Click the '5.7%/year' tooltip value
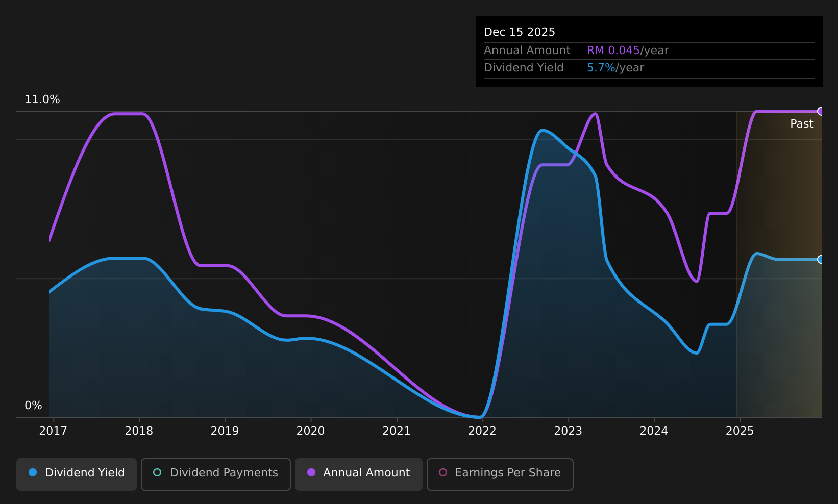 click(615, 68)
